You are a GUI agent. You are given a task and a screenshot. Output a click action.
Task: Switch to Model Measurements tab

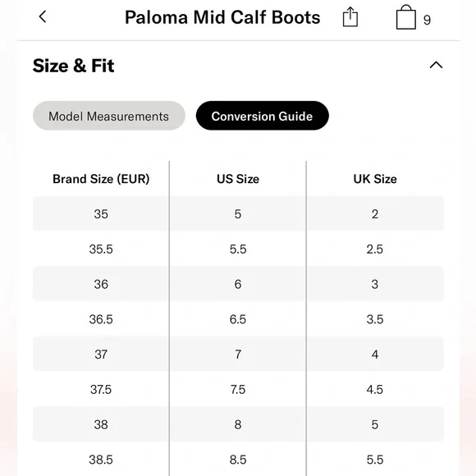[109, 116]
